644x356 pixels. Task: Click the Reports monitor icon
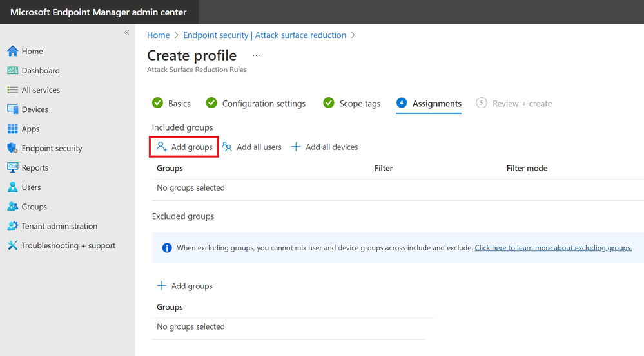click(13, 167)
